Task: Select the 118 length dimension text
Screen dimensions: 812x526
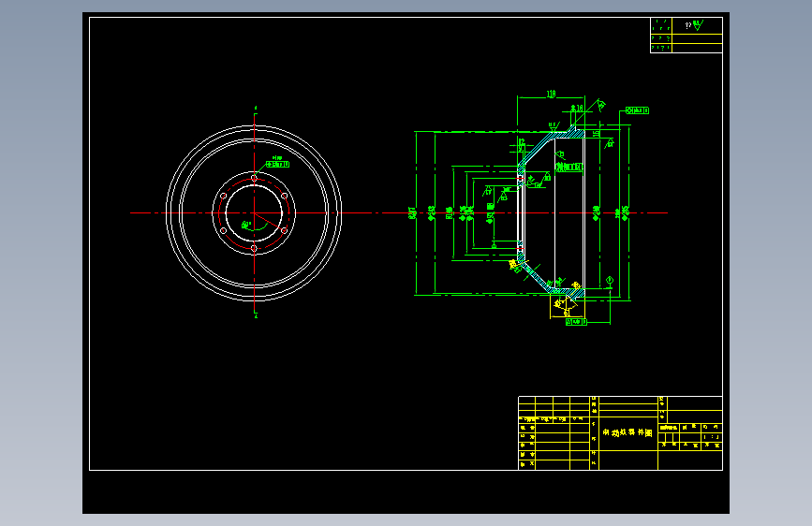Action: [x=551, y=94]
